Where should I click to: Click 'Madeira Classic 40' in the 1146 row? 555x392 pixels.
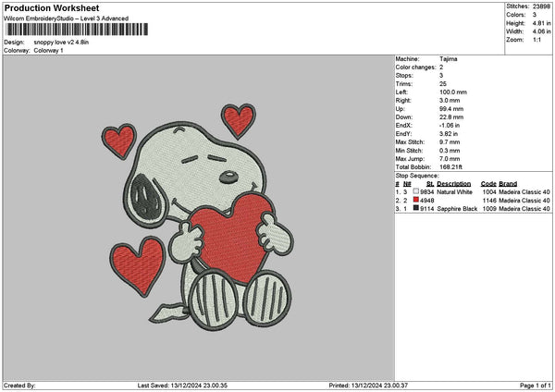coord(524,201)
